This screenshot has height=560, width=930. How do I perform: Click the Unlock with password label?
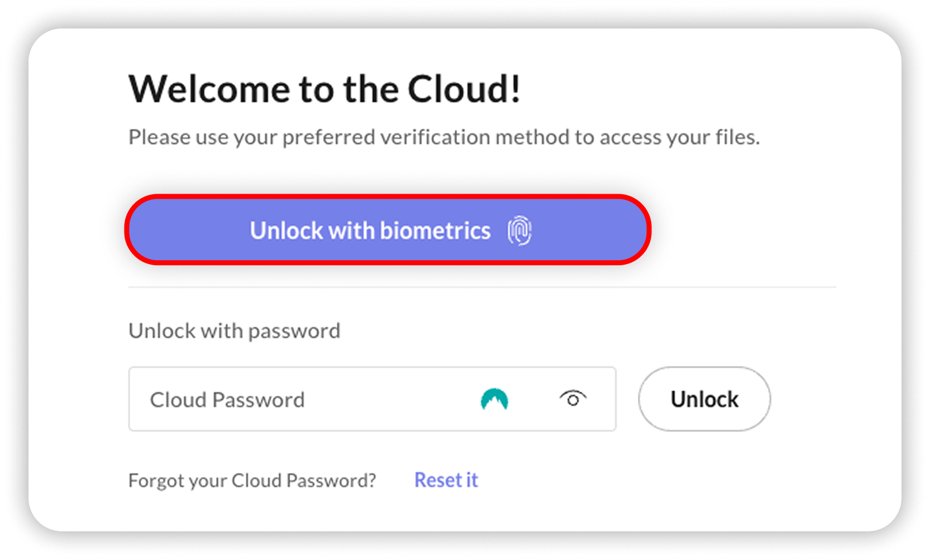[x=234, y=331]
